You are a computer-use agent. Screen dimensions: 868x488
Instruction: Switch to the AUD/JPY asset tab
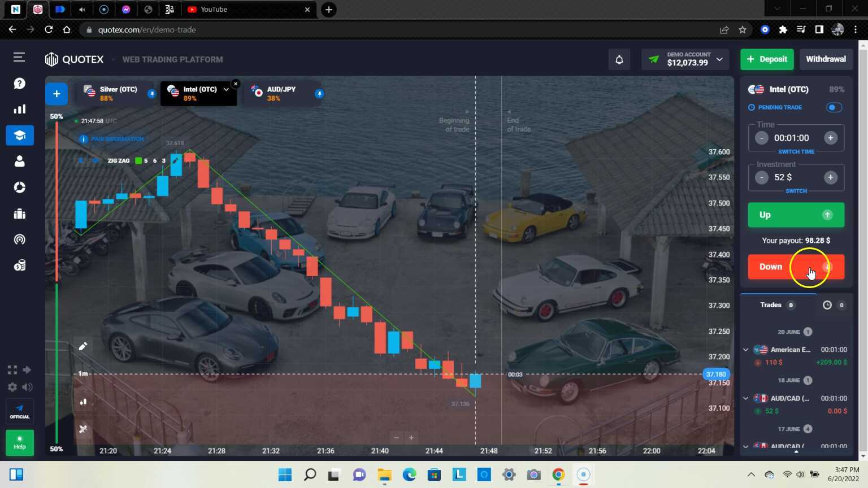[281, 93]
